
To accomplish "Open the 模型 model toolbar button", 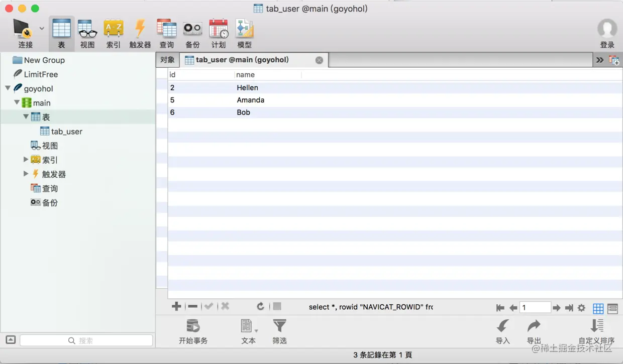I will pyautogui.click(x=245, y=33).
